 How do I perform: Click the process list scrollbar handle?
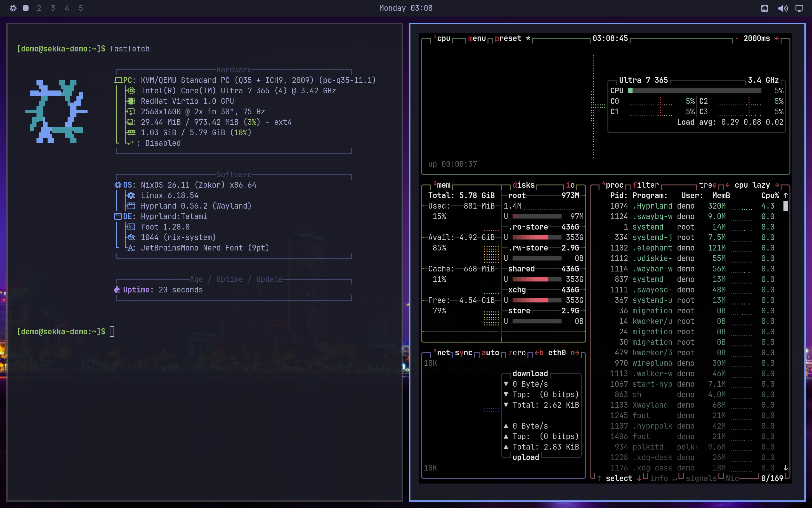785,206
